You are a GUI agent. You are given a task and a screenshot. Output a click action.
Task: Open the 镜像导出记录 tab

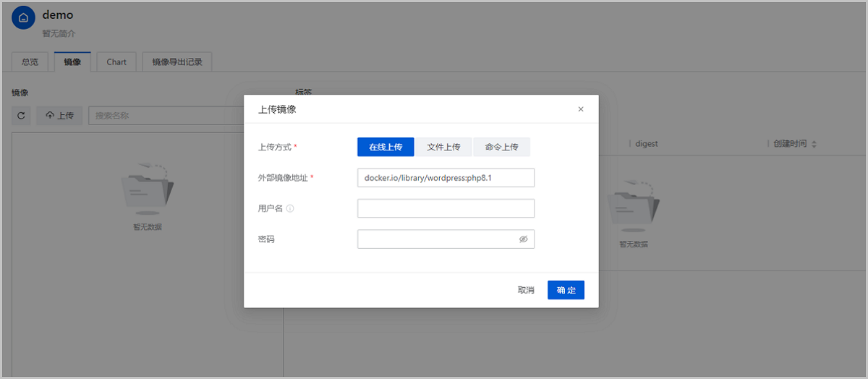[x=177, y=62]
